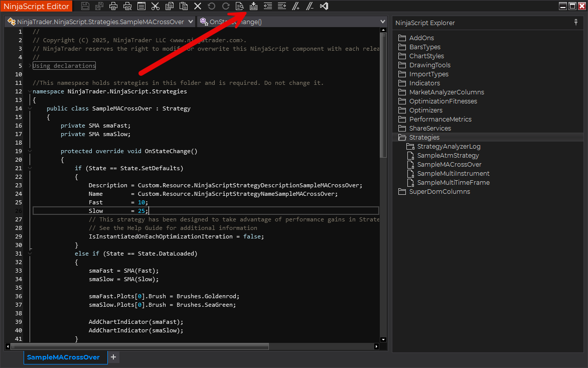The image size is (588, 368).
Task: Open the Indicators folder in Explorer
Action: 424,83
